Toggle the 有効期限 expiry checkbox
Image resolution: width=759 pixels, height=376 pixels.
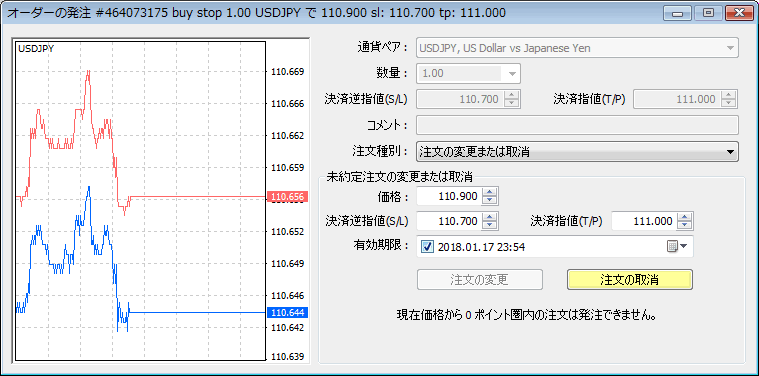coord(427,247)
